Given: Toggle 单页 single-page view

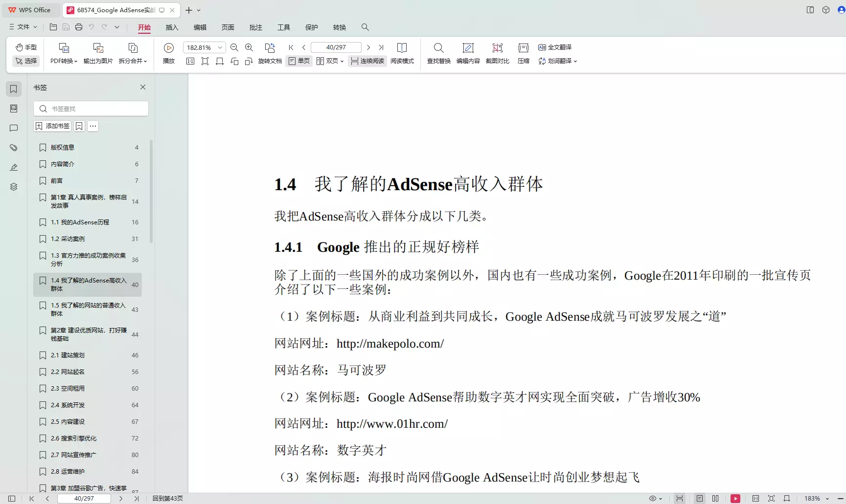Looking at the screenshot, I should click(298, 61).
